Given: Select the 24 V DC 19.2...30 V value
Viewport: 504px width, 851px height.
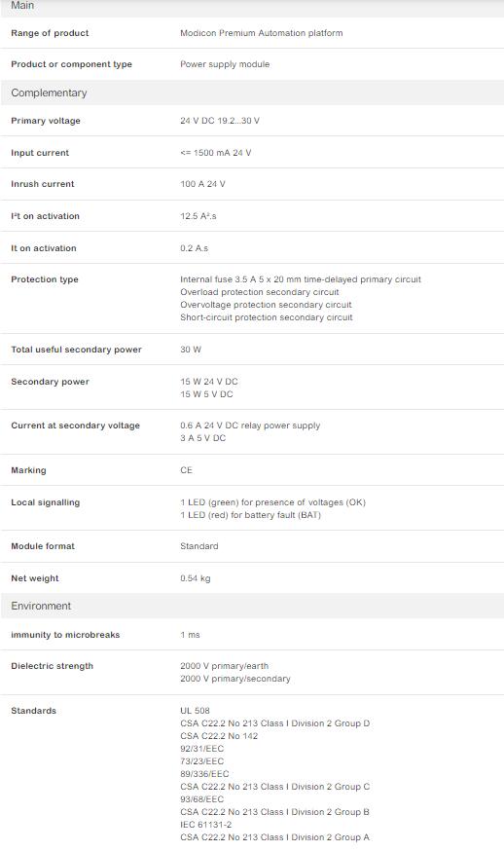Looking at the screenshot, I should (x=220, y=121).
